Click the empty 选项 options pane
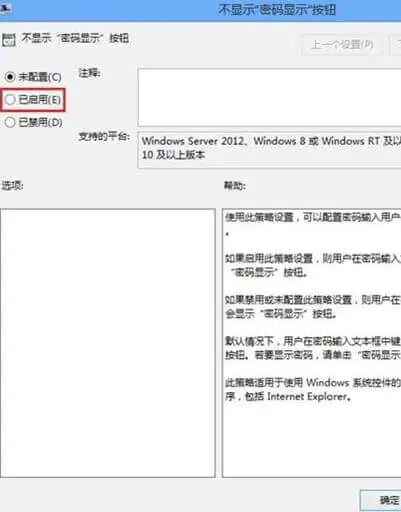The height and width of the screenshot is (512, 401). (108, 343)
